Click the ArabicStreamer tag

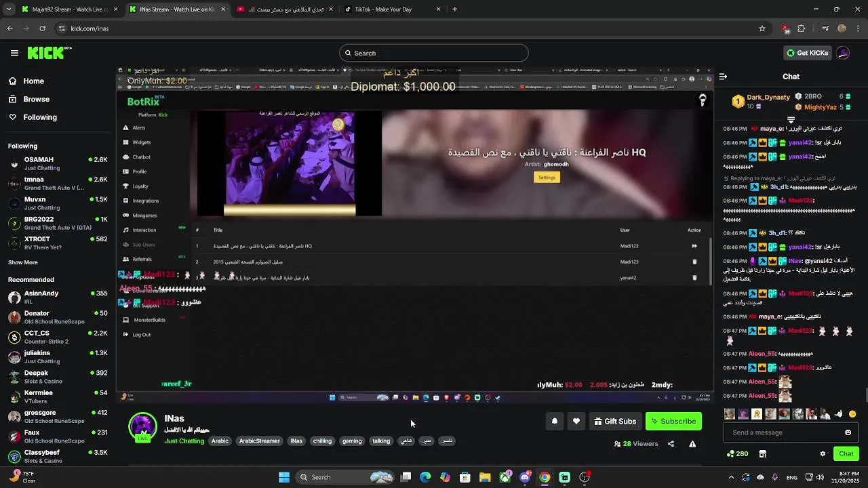[259, 441]
